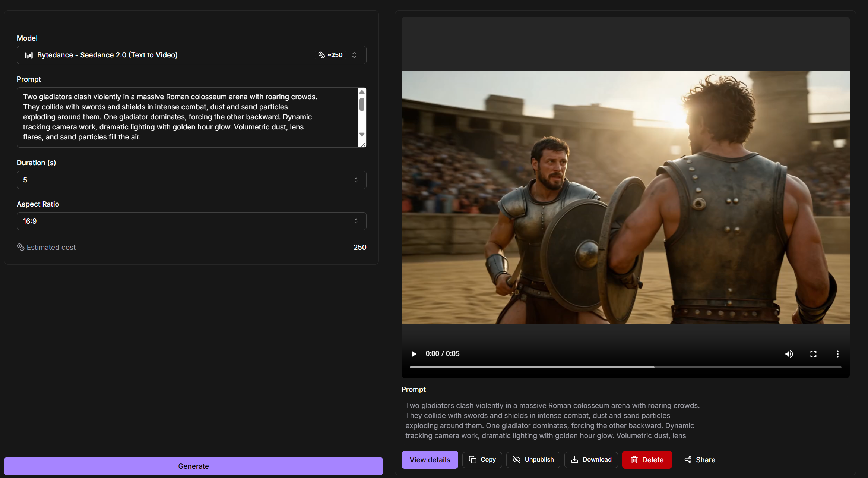Click the Copy button icon
The image size is (868, 478).
(x=473, y=460)
